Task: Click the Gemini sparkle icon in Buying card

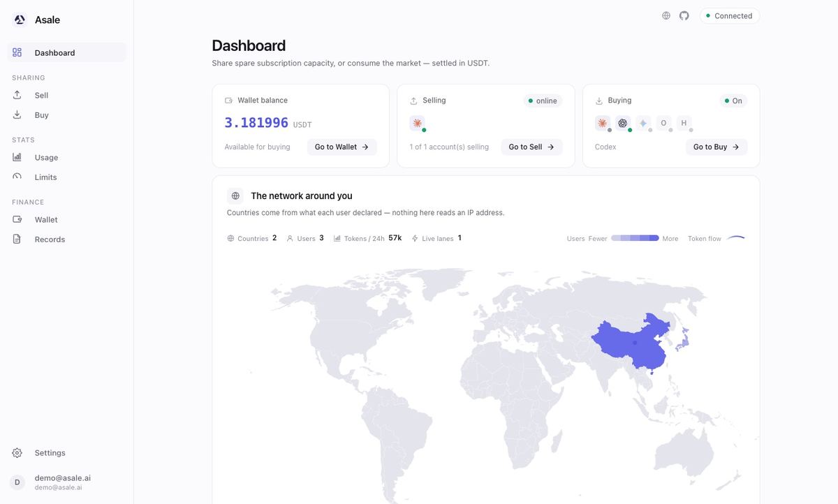Action: (643, 123)
